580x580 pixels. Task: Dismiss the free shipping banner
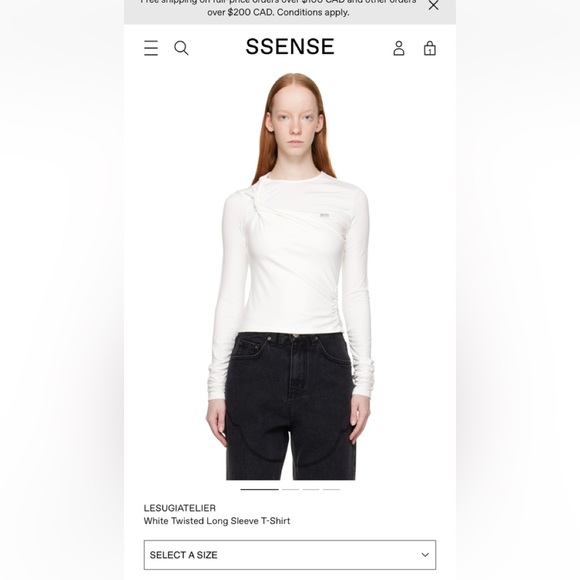coord(433,5)
